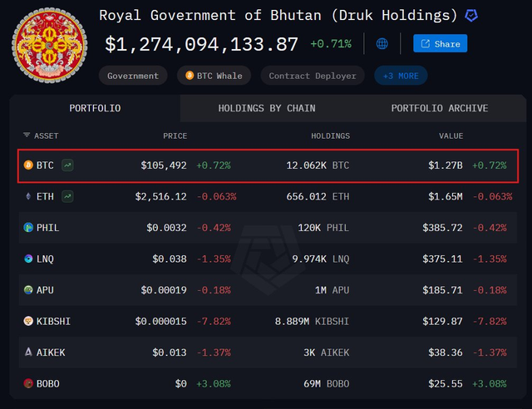The width and height of the screenshot is (532, 409).
Task: Click the verified badge beside Druk Holdings
Action: point(471,15)
